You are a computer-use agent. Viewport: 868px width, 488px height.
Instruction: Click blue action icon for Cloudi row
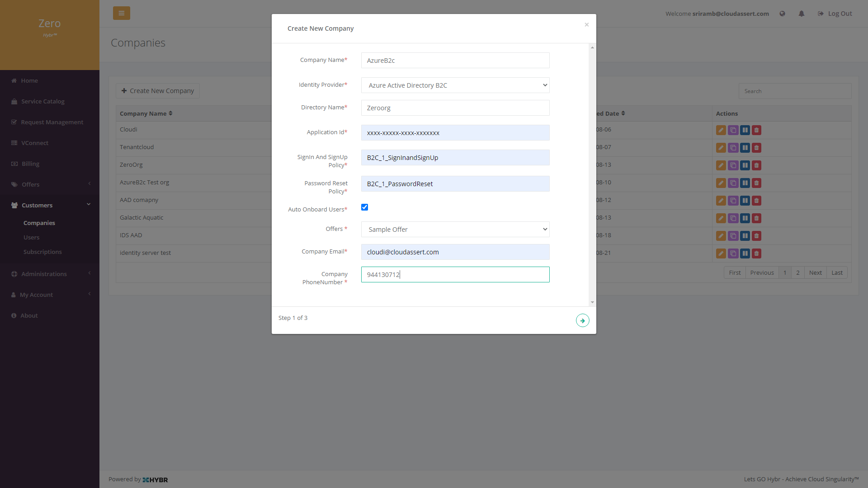click(745, 130)
